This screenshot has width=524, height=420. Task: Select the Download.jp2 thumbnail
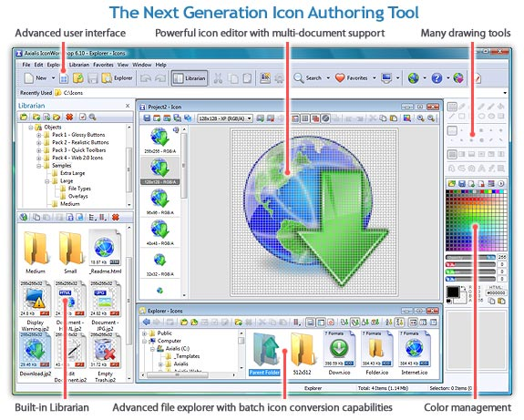pos(36,354)
